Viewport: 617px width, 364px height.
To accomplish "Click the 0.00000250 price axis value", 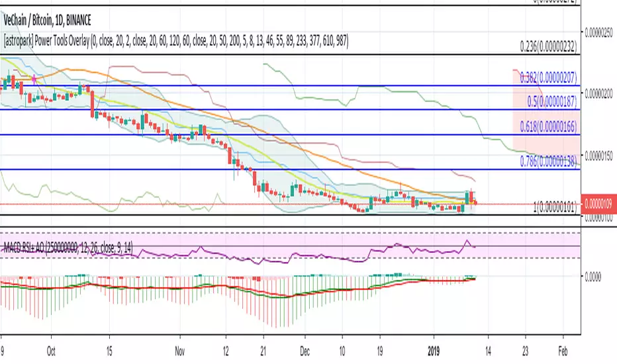I will [598, 32].
